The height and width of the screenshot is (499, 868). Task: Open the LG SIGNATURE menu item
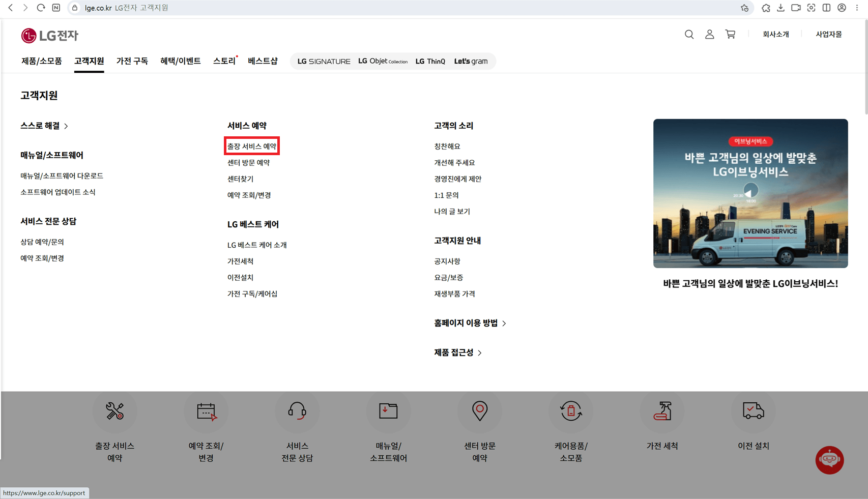click(x=323, y=61)
